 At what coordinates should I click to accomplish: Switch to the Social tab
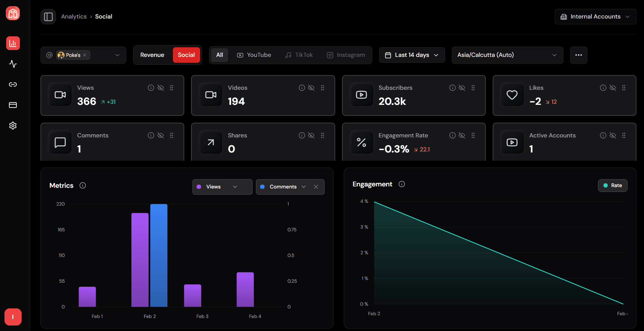coord(186,55)
